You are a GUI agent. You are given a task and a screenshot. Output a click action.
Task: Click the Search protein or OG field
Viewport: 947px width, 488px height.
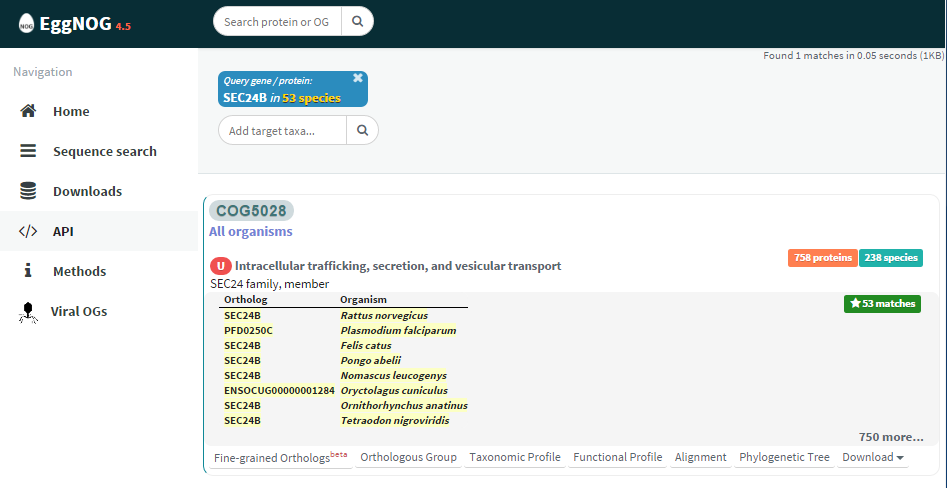click(278, 21)
